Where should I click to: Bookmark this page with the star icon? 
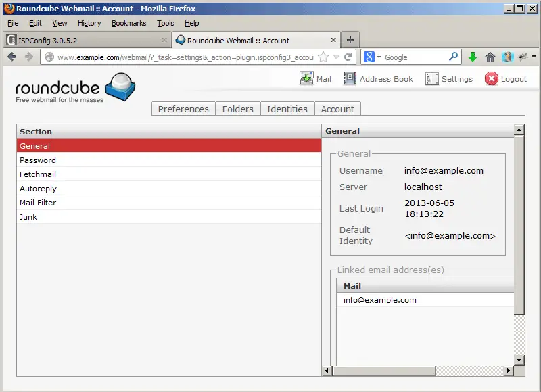point(324,57)
